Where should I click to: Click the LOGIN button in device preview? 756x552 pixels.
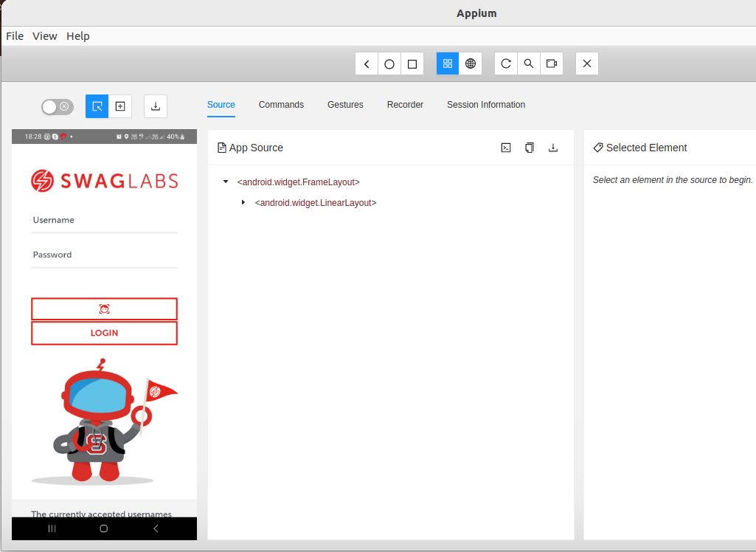click(104, 333)
